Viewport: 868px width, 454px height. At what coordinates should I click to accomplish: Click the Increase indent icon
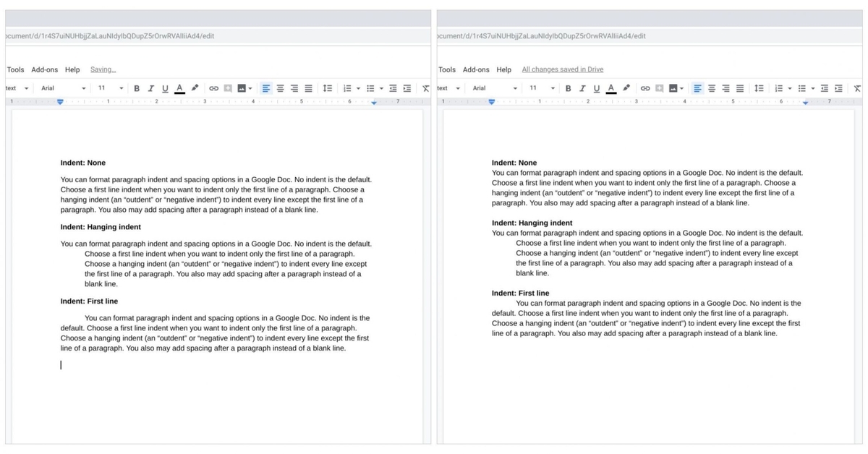(x=407, y=88)
